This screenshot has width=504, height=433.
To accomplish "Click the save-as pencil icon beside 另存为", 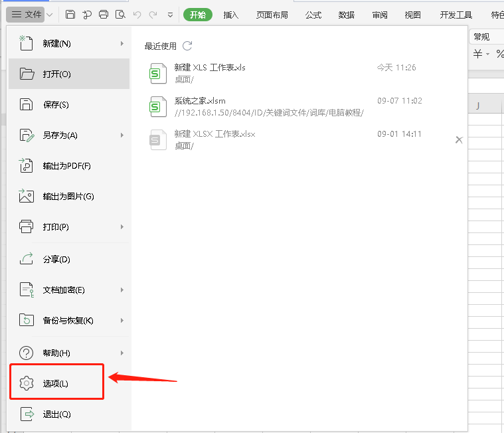I will [27, 135].
